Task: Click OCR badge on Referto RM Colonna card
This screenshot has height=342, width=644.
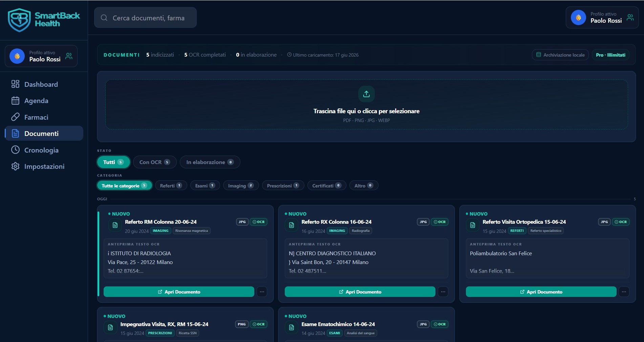Action: click(x=259, y=222)
